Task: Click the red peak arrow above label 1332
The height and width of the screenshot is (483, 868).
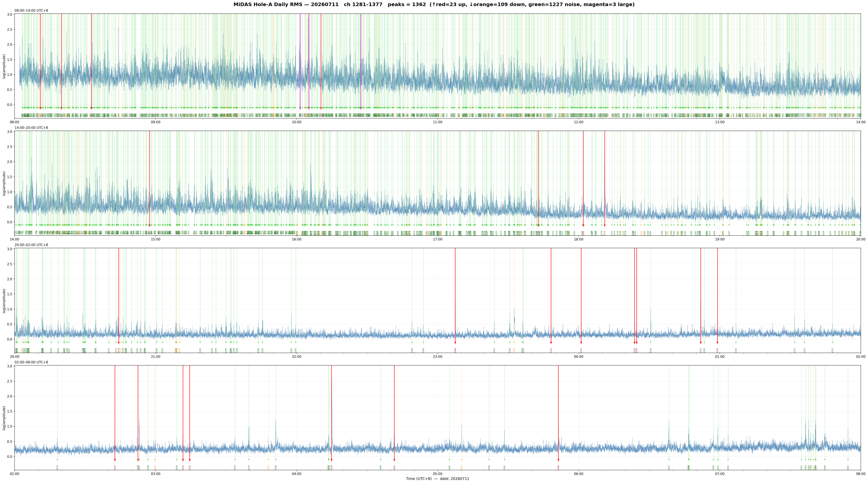Action: [190, 459]
